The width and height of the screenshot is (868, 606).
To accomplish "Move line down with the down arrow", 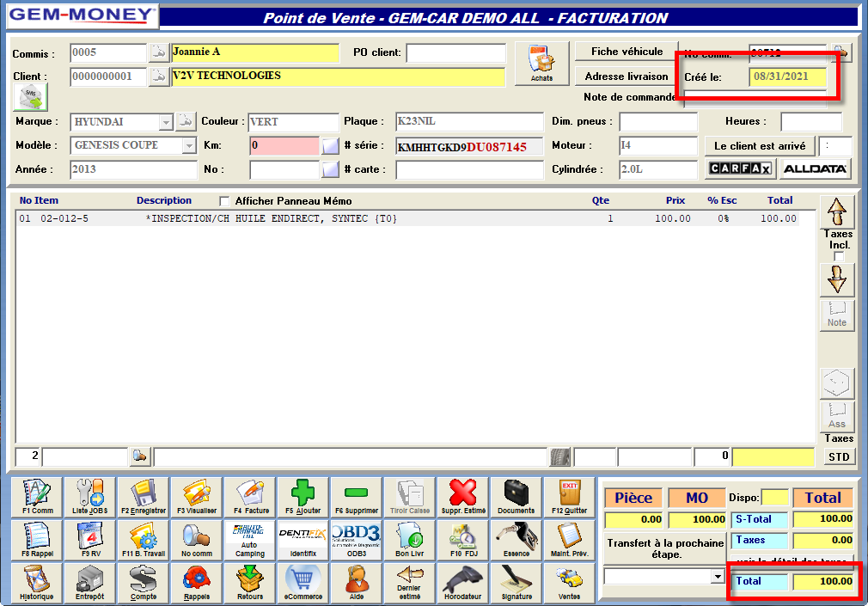I will (x=837, y=279).
